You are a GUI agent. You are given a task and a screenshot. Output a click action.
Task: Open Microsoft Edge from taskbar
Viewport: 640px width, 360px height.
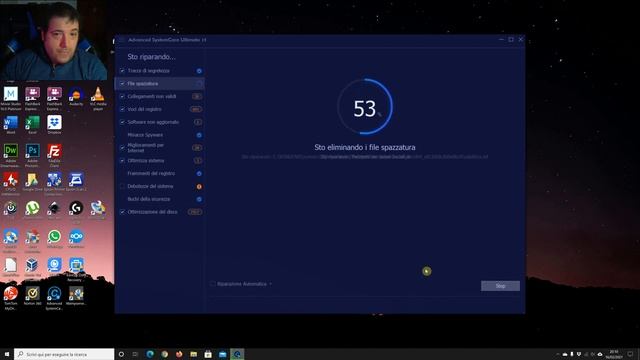(150, 354)
